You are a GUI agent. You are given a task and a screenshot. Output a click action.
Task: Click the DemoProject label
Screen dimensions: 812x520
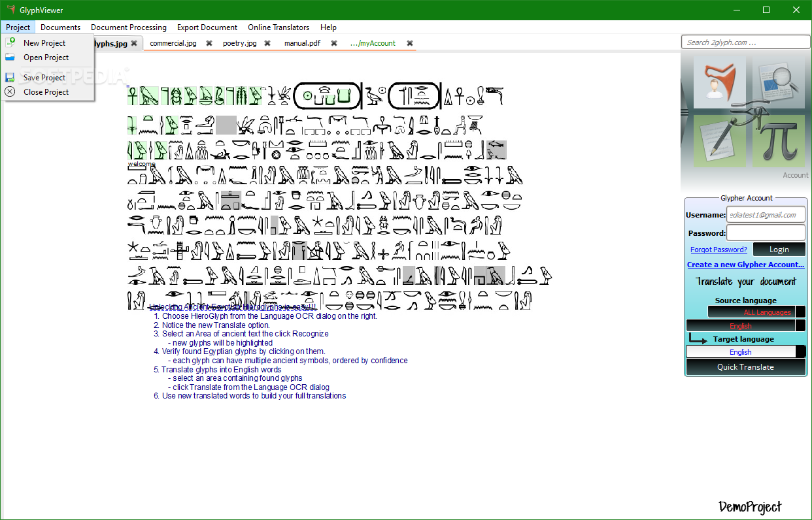[x=750, y=506]
